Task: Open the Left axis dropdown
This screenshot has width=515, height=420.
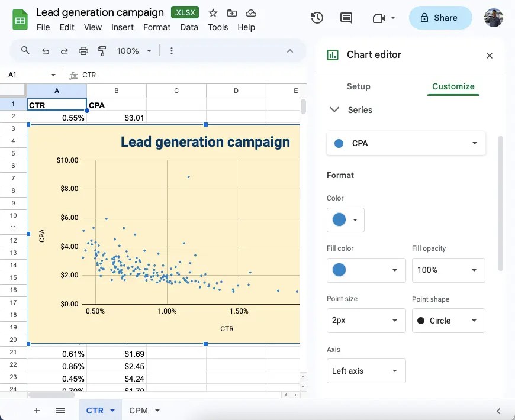Action: click(x=366, y=371)
